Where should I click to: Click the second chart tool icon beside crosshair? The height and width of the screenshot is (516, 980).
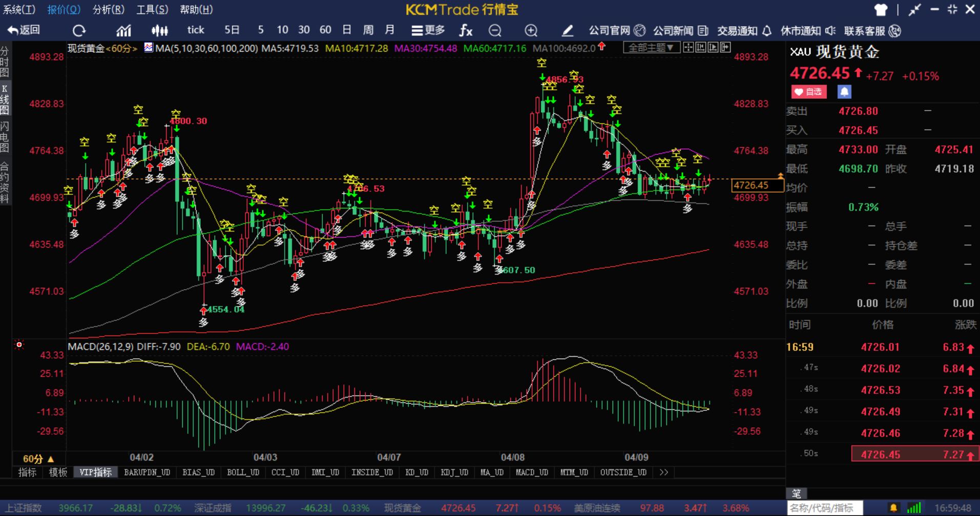(700, 48)
